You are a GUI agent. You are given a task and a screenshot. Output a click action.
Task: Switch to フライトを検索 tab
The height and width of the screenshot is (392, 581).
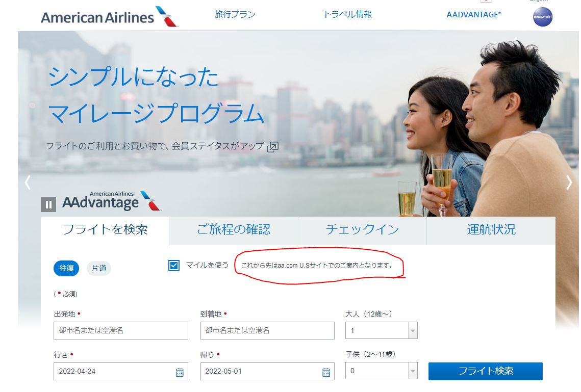coord(105,229)
